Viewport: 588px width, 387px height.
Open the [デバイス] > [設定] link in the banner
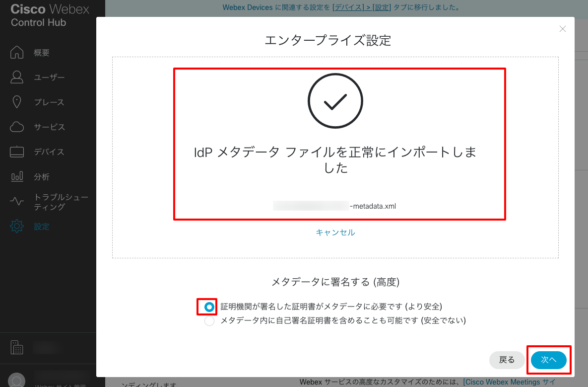(x=362, y=7)
